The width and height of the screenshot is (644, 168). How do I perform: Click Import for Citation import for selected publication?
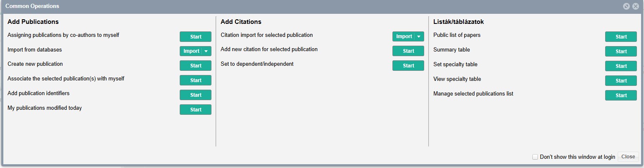click(404, 36)
